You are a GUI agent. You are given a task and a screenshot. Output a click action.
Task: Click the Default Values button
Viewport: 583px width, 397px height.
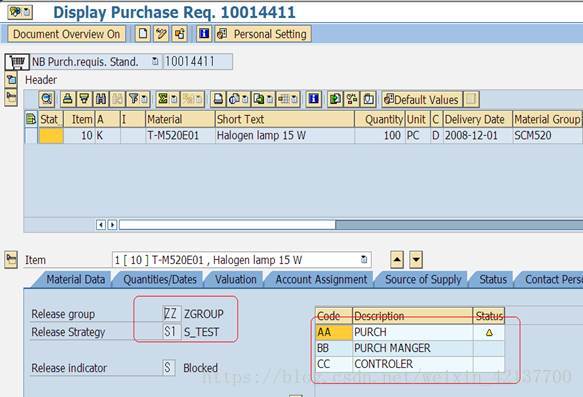pyautogui.click(x=422, y=99)
